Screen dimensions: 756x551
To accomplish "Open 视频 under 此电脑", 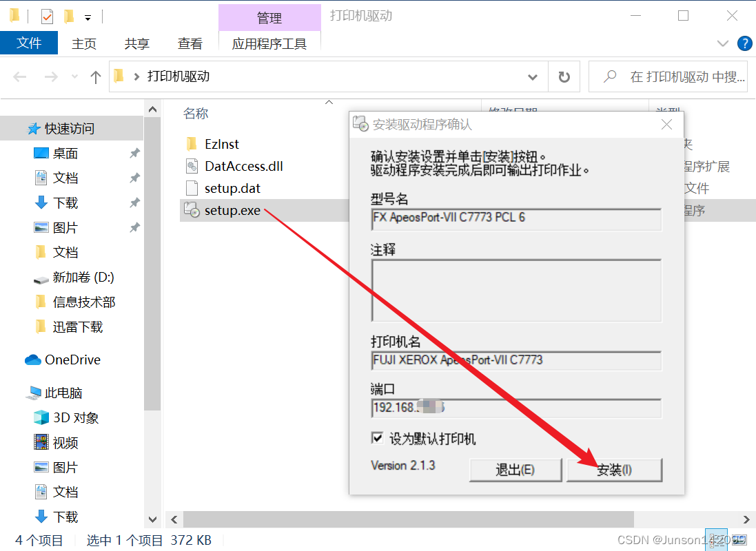I will 56,443.
